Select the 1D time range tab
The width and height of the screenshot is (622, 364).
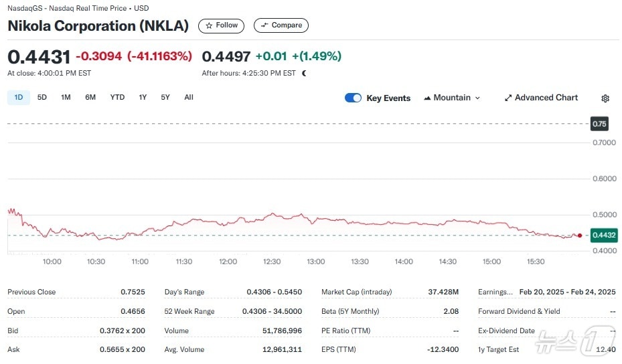tap(19, 98)
